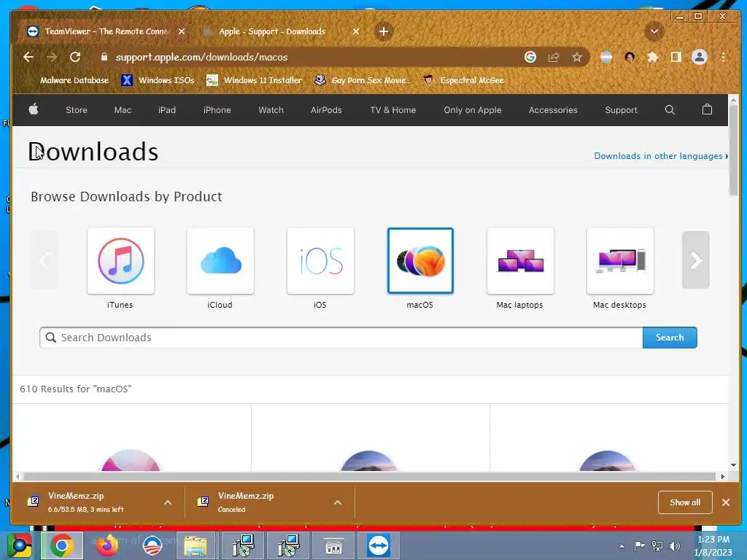Viewport: 747px width, 560px height.
Task: Close the Apple Support Downloads tab
Action: pos(356,31)
